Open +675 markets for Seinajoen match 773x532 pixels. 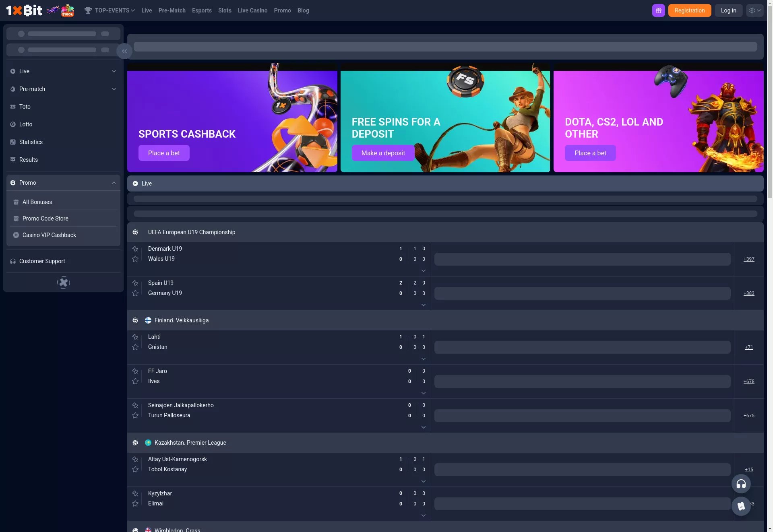click(749, 416)
